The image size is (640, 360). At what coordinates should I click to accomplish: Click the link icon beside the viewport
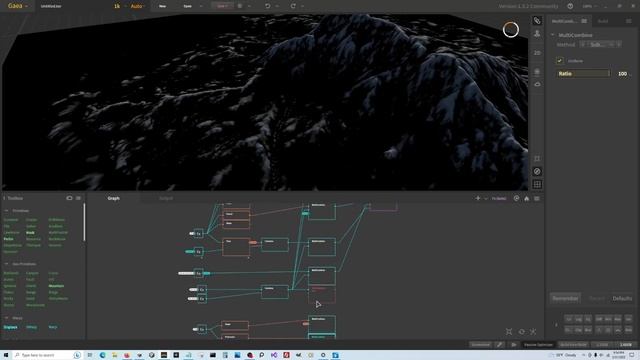click(537, 20)
